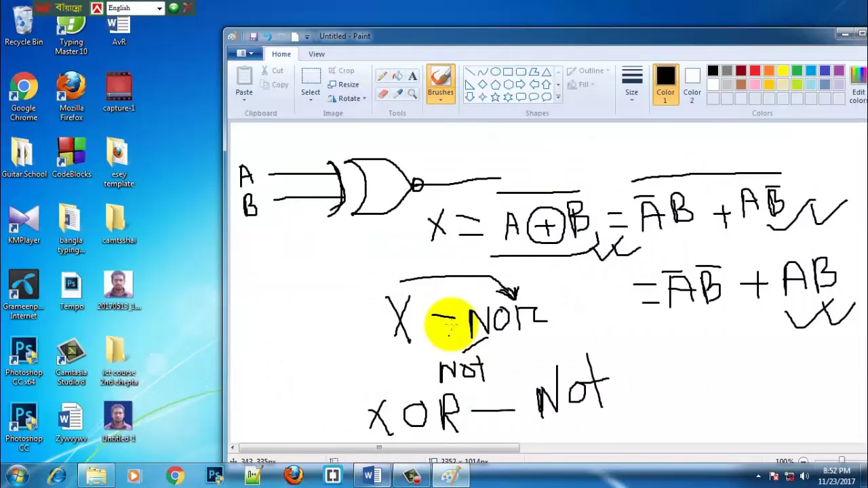
Task: Click the Copy button
Action: pos(274,85)
